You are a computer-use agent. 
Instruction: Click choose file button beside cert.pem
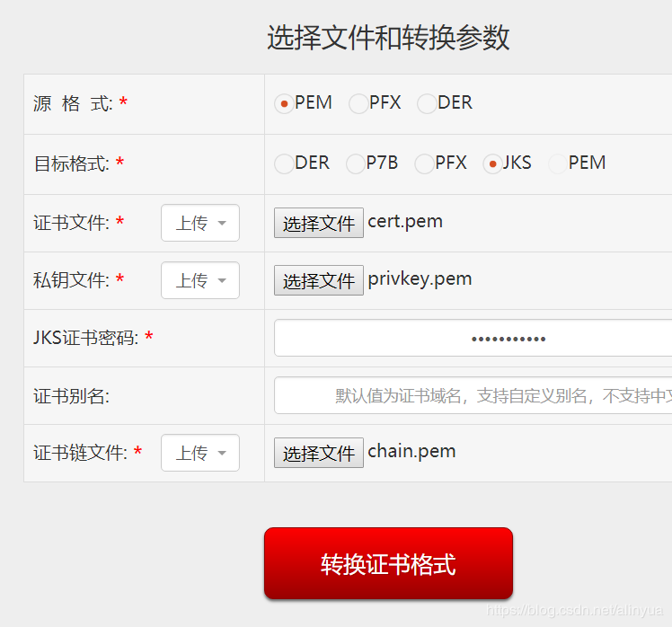click(x=319, y=223)
